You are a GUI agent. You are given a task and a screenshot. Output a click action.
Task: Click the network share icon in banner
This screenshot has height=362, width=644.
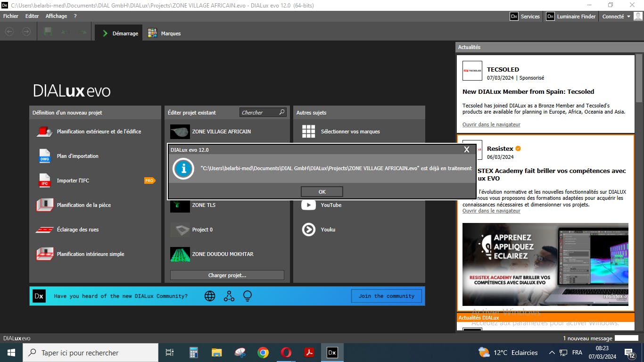click(229, 296)
